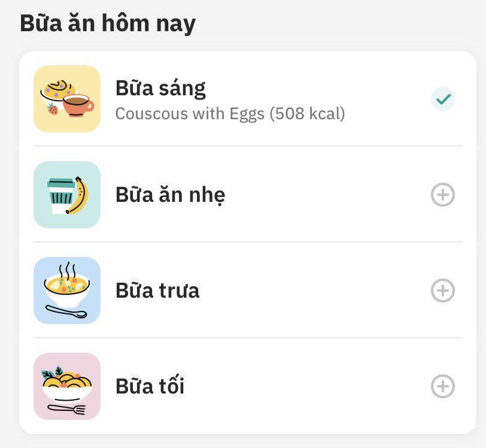Click the strawberry in the breakfast thumbnail
Viewport: 486px width, 448px height.
click(53, 108)
